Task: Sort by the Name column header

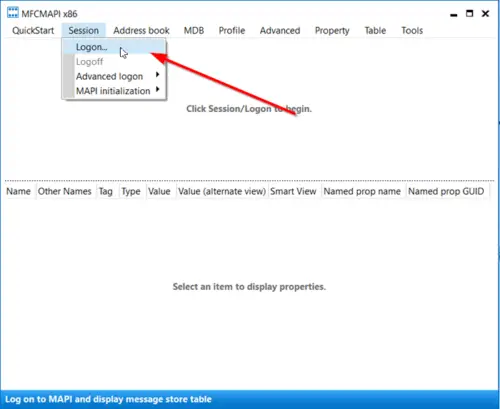Action: click(x=19, y=191)
